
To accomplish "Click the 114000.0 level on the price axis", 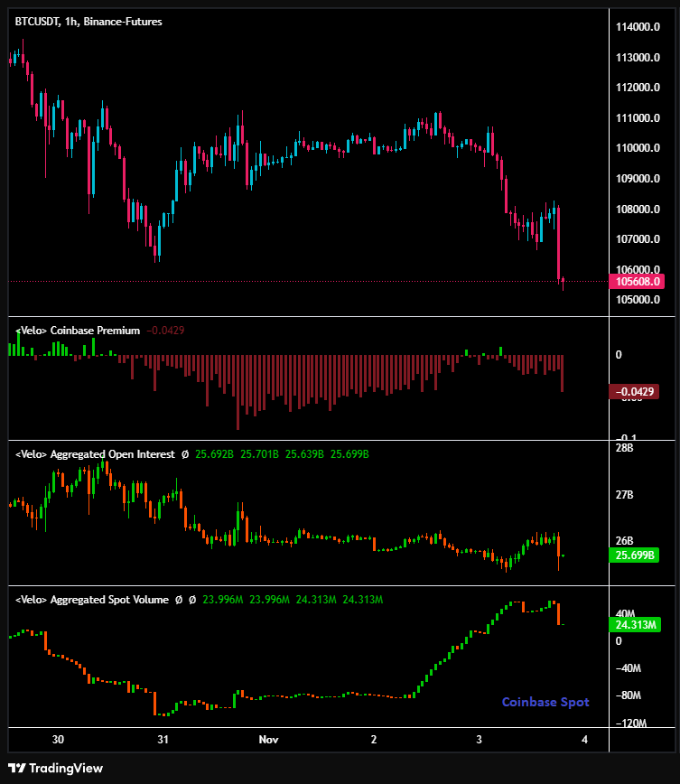I will (x=638, y=27).
